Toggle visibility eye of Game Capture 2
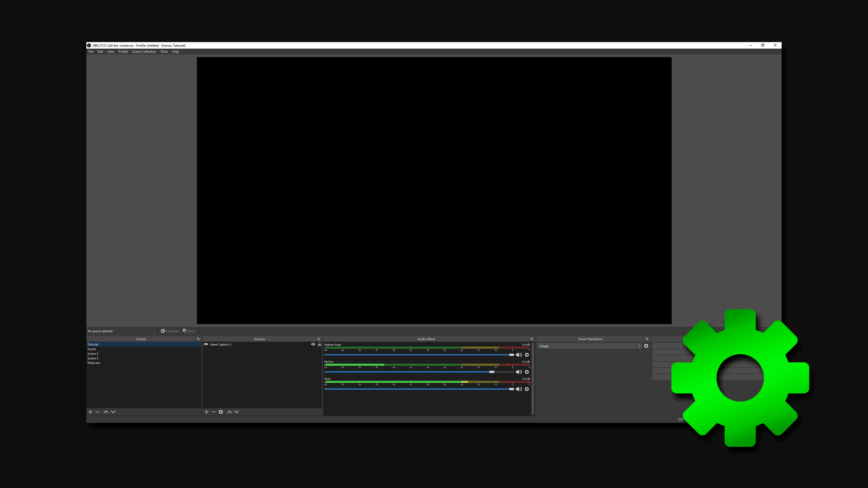 coord(313,345)
